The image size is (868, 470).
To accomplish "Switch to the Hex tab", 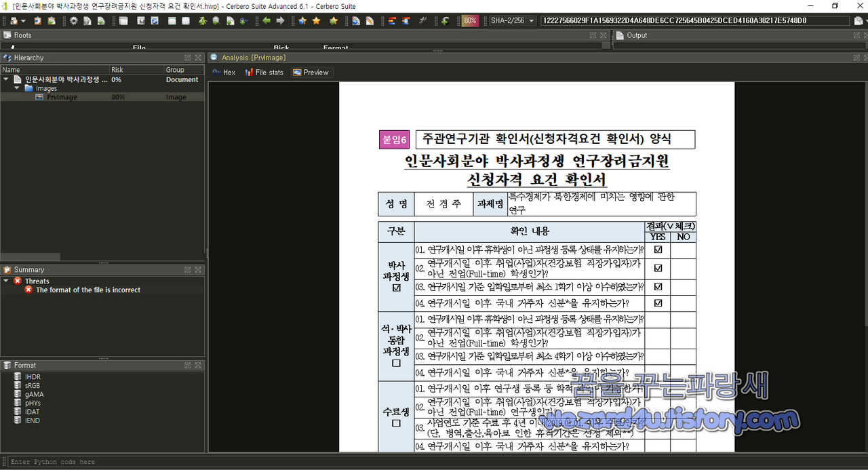I will 224,72.
